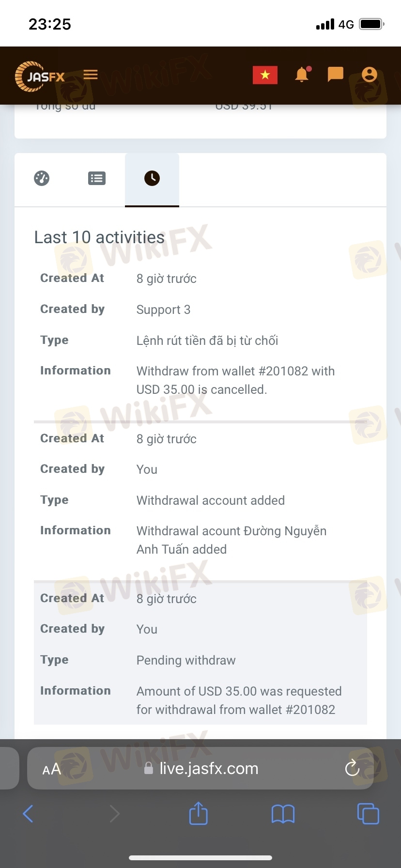The image size is (401, 868).
Task: Tap the JASFX logo
Action: pos(40,76)
